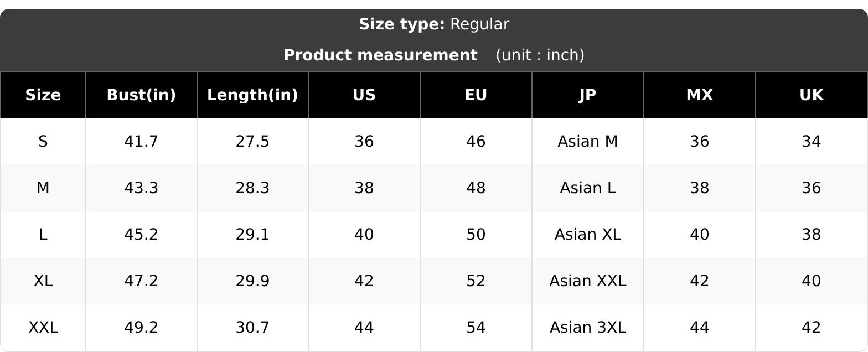This screenshot has width=868, height=352.
Task: Click the Size column header
Action: click(43, 95)
